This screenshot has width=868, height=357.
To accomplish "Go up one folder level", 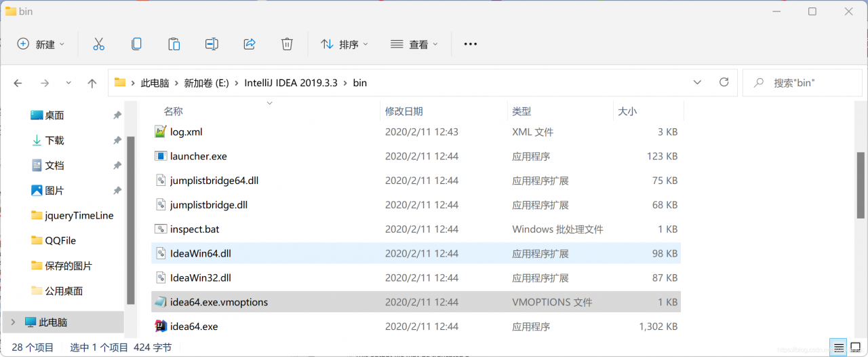I will [92, 83].
